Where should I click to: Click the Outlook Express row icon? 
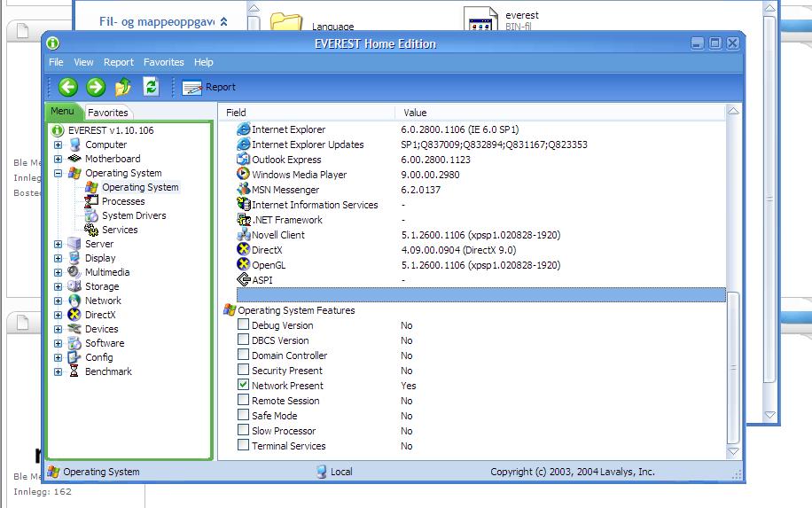point(243,159)
